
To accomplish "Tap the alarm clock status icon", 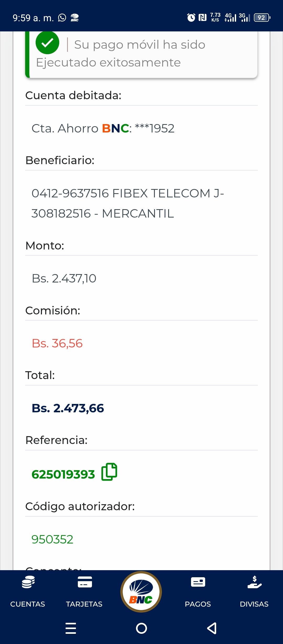I will tap(191, 18).
